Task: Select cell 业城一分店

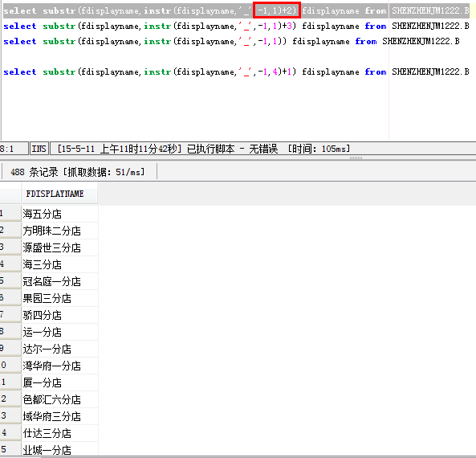Action: (x=60, y=450)
